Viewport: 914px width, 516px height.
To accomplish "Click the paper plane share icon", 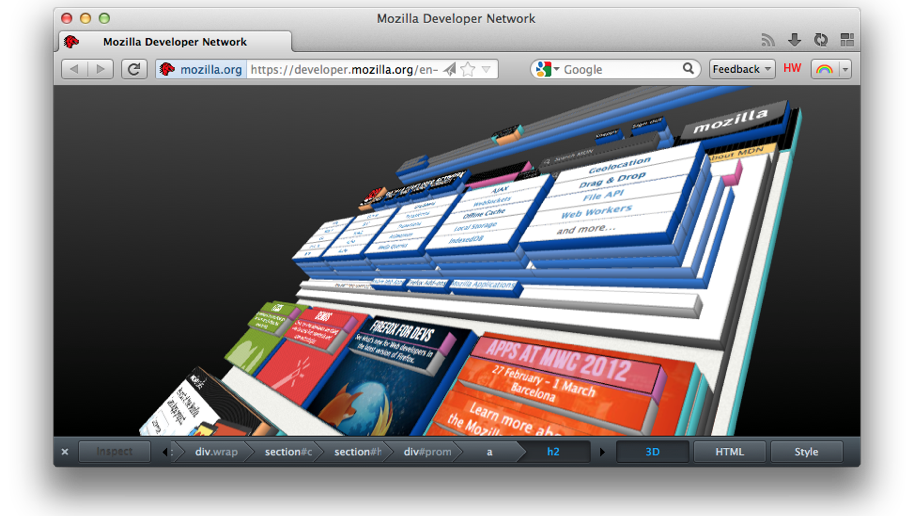I will (x=449, y=69).
